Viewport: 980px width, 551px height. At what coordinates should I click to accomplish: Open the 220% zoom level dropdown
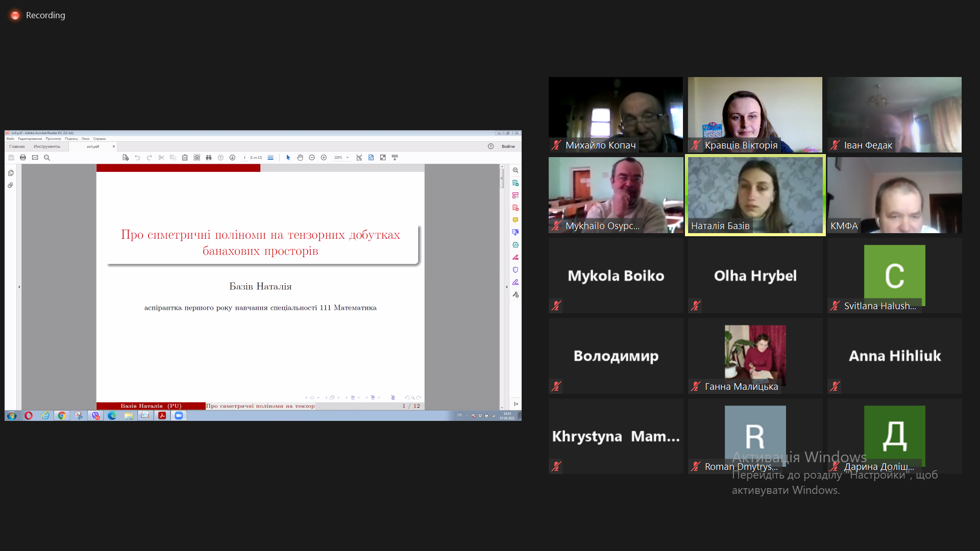click(348, 158)
